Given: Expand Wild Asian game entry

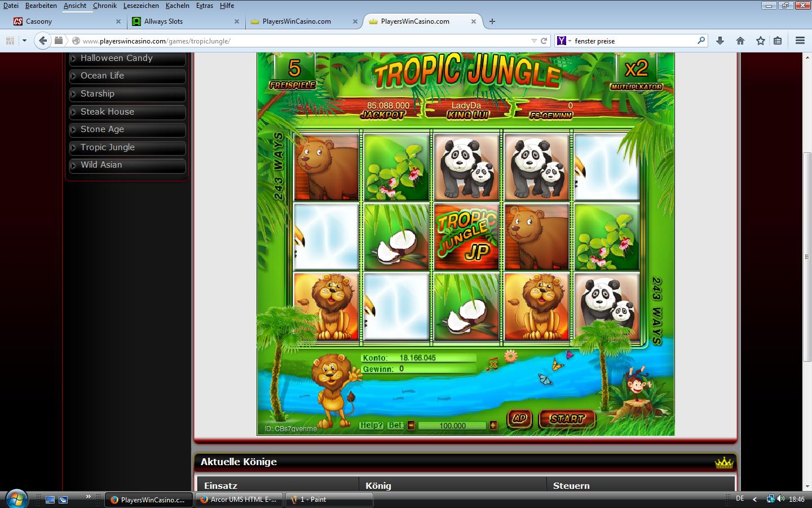Looking at the screenshot, I should click(x=127, y=165).
